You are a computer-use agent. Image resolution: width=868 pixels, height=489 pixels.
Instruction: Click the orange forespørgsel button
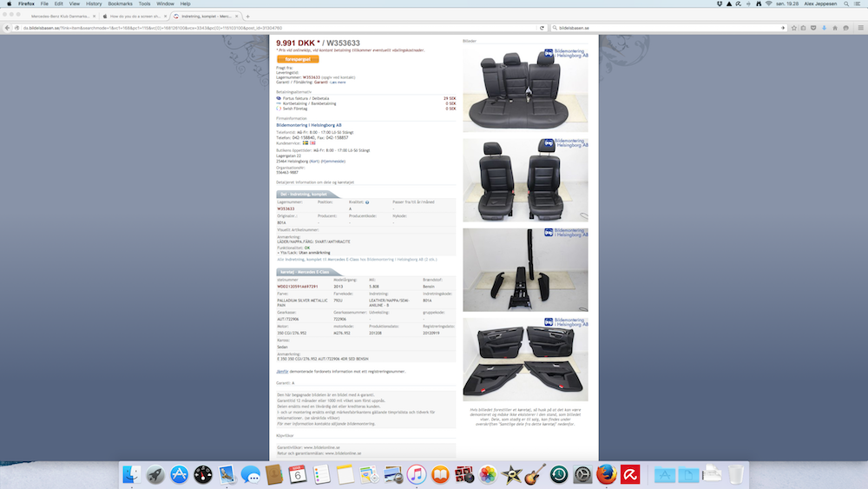point(298,59)
